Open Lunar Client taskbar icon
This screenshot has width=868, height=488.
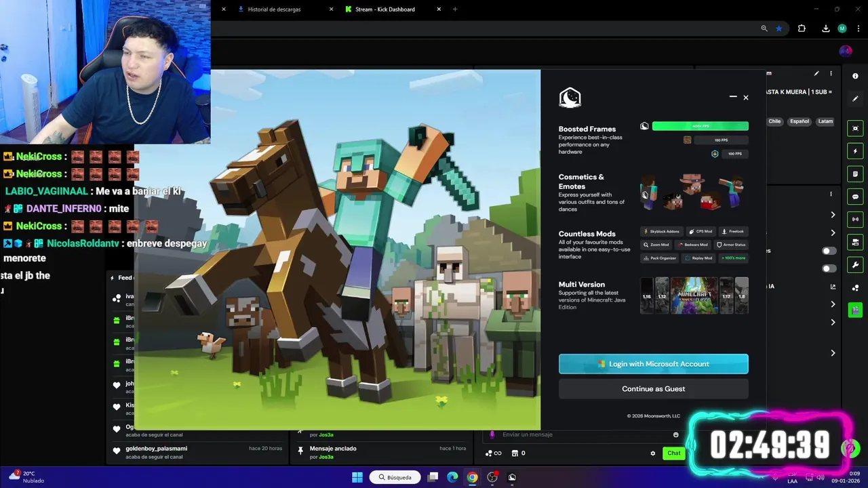[x=512, y=477]
